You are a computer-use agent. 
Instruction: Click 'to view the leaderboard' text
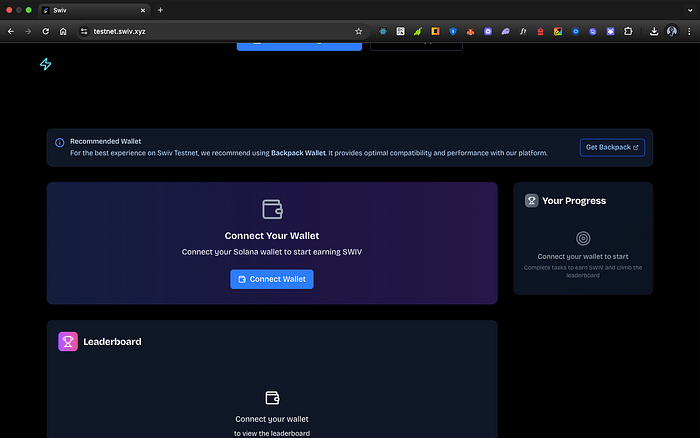pyautogui.click(x=272, y=433)
